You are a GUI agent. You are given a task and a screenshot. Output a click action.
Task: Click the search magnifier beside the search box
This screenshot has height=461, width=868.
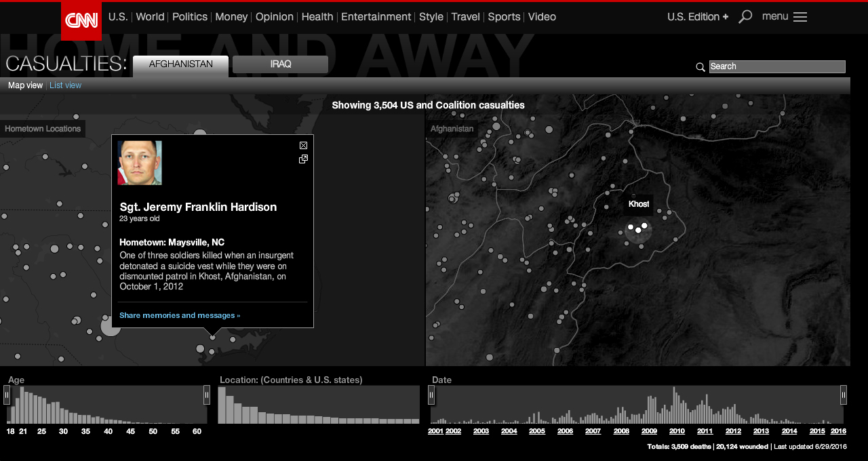pyautogui.click(x=700, y=67)
